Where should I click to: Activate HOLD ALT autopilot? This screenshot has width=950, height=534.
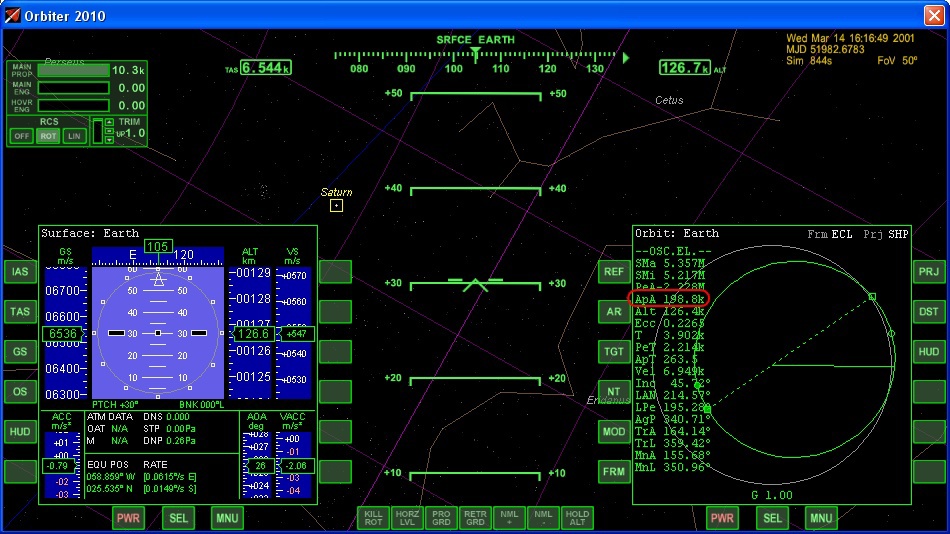(577, 518)
